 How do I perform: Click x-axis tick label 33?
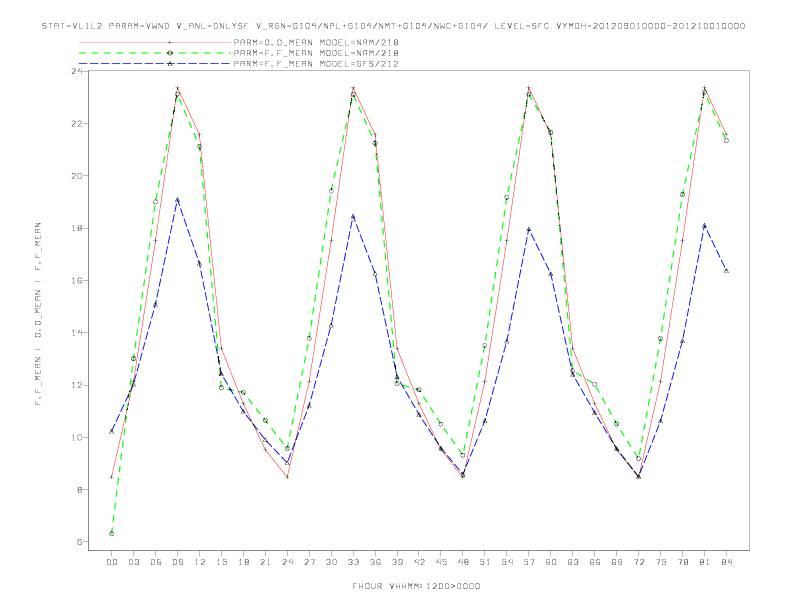(x=353, y=562)
